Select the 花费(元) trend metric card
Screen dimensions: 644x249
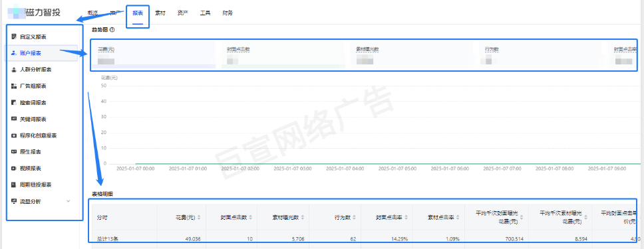154,54
